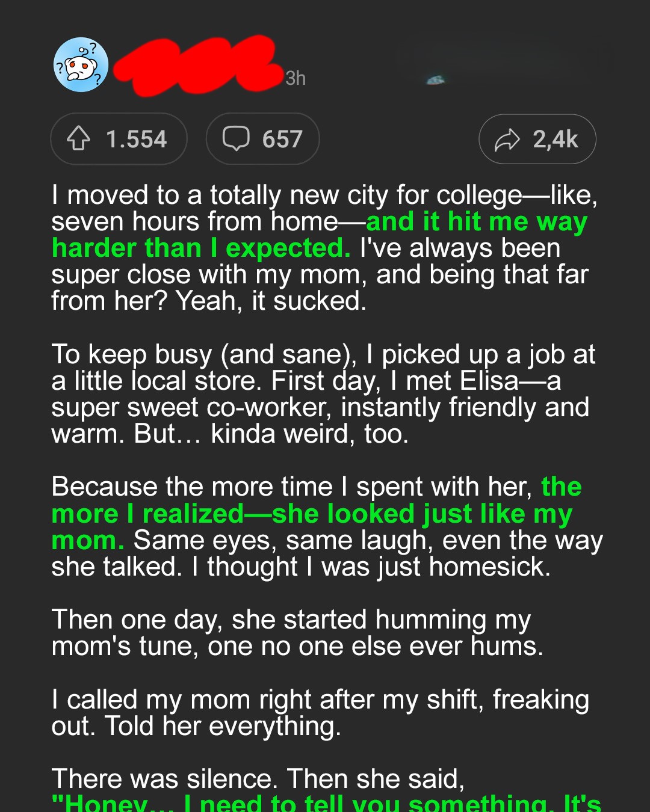This screenshot has width=650, height=812.
Task: Click green text "she looked just like my"
Action: (421, 514)
